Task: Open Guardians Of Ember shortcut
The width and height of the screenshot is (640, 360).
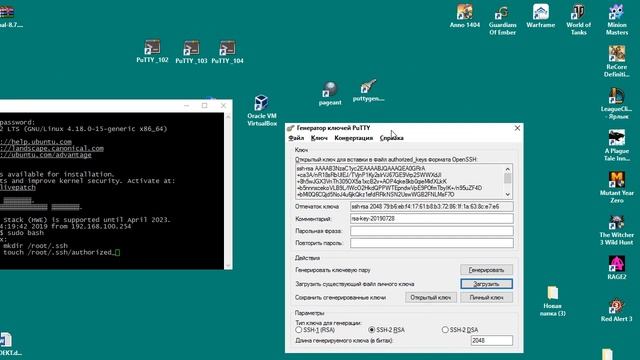Action: [502, 20]
